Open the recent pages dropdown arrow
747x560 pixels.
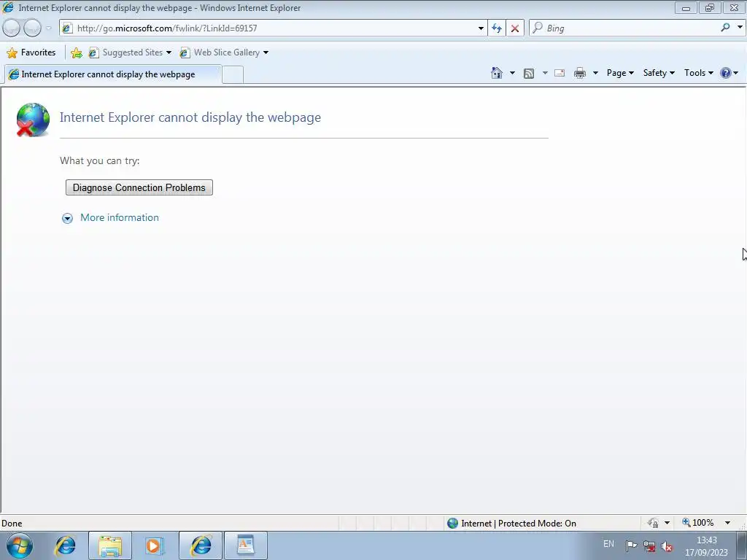pyautogui.click(x=49, y=28)
